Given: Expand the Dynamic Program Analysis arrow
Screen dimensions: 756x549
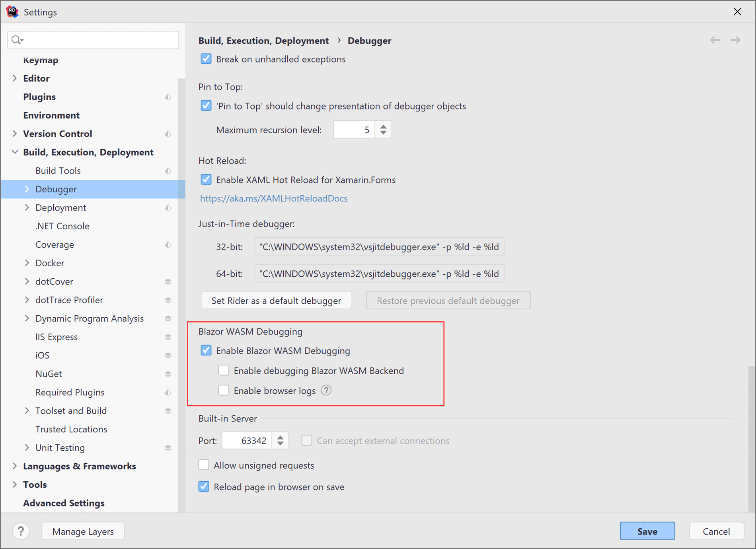Looking at the screenshot, I should 27,318.
